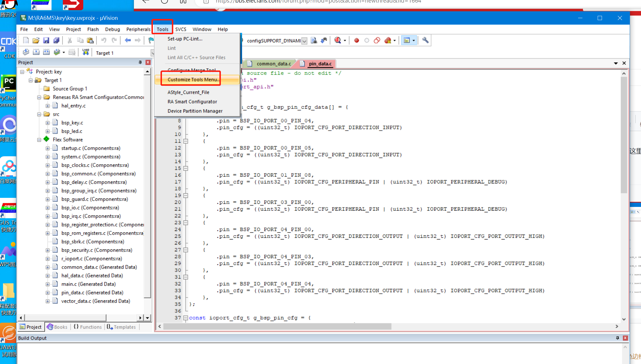
Task: Expand the bsp_key.c file node
Action: (48, 123)
